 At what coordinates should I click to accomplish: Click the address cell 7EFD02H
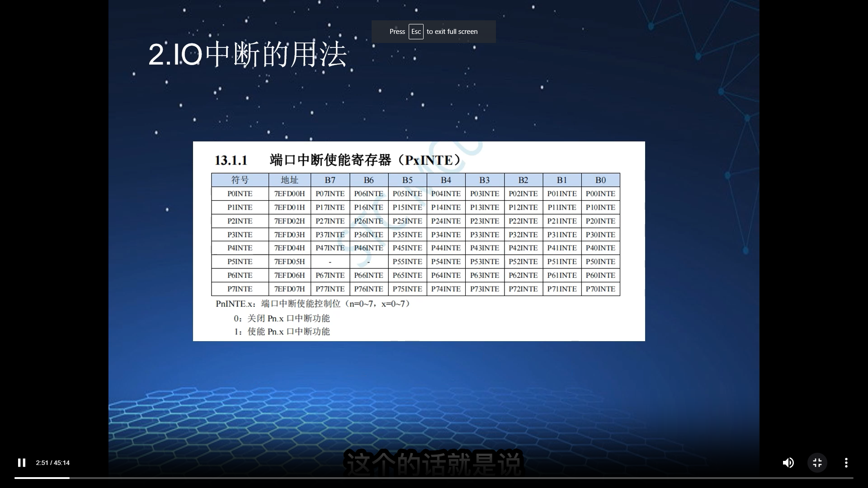(290, 221)
